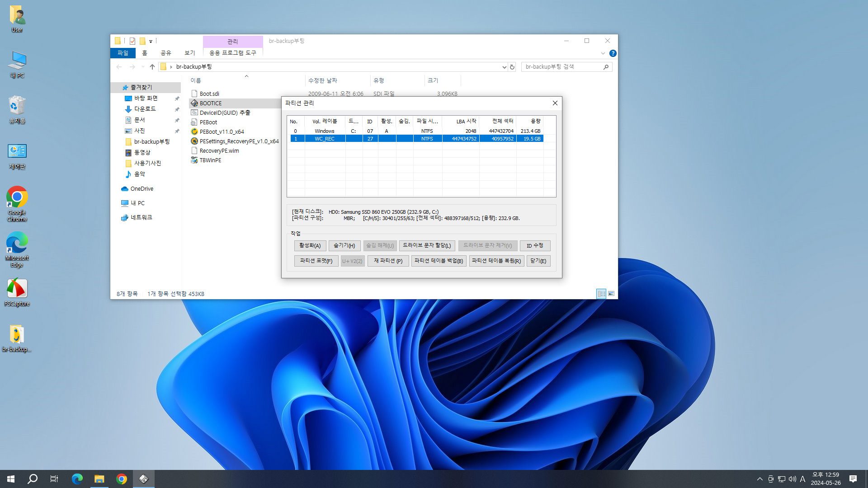This screenshot has width=868, height=488.
Task: Click the volume tray icon
Action: 793,479
